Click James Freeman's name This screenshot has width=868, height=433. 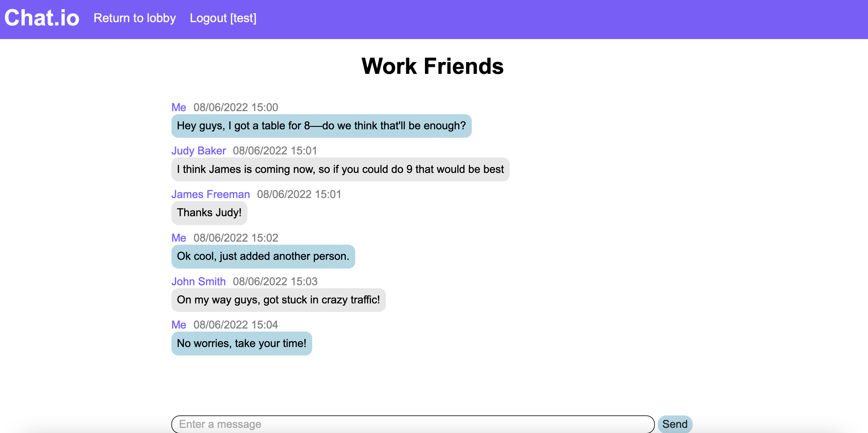[210, 194]
